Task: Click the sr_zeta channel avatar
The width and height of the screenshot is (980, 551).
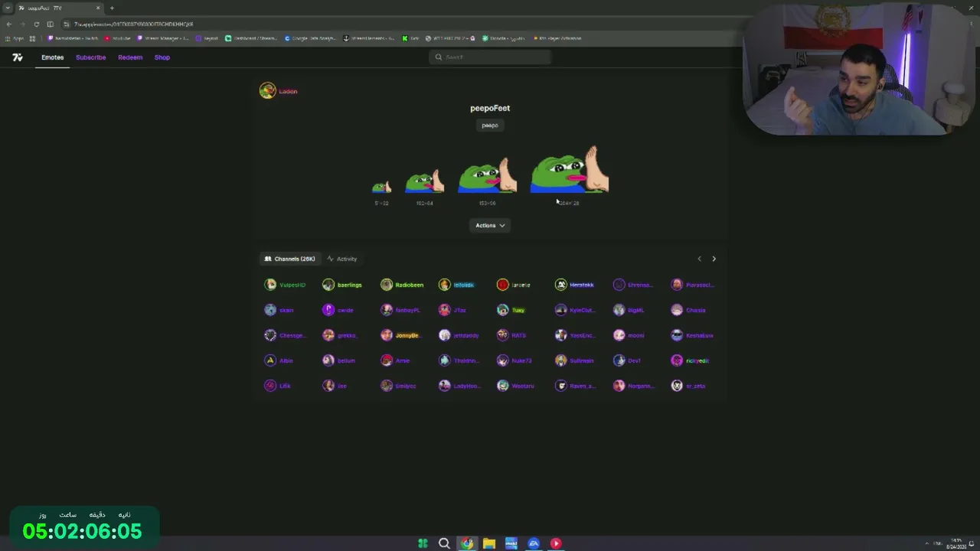Action: (677, 386)
